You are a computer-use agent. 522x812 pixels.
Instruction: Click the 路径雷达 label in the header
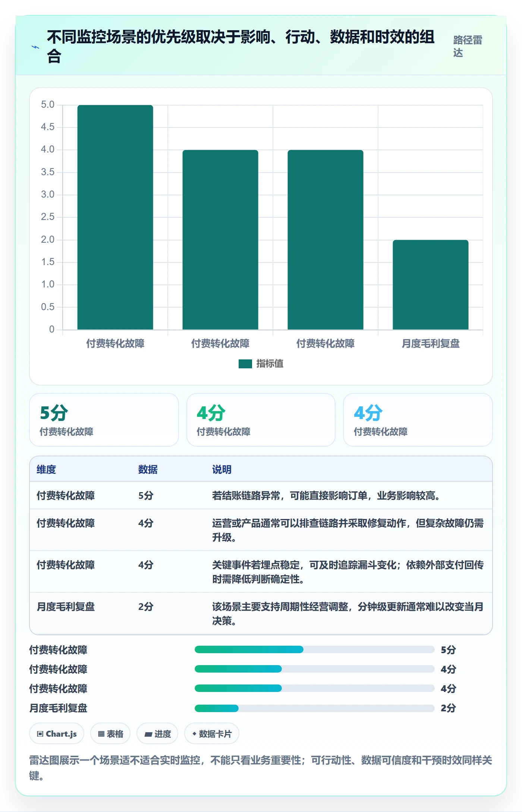click(x=468, y=46)
